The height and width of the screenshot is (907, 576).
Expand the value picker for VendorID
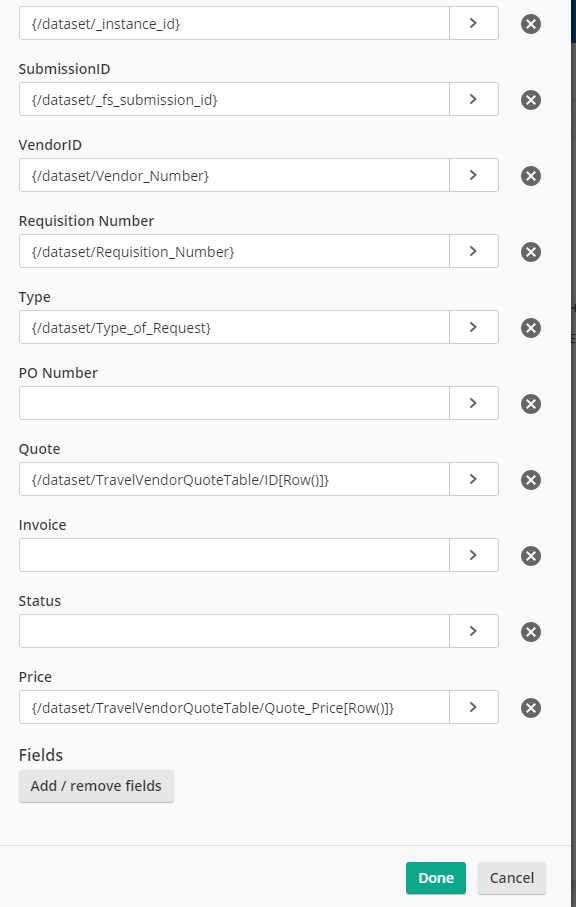click(474, 175)
